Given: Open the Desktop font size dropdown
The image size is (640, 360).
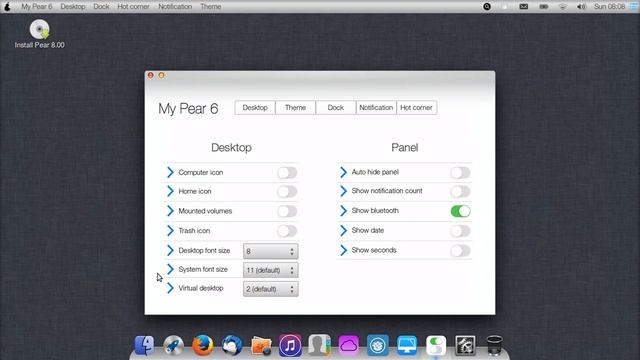Looking at the screenshot, I should click(271, 251).
